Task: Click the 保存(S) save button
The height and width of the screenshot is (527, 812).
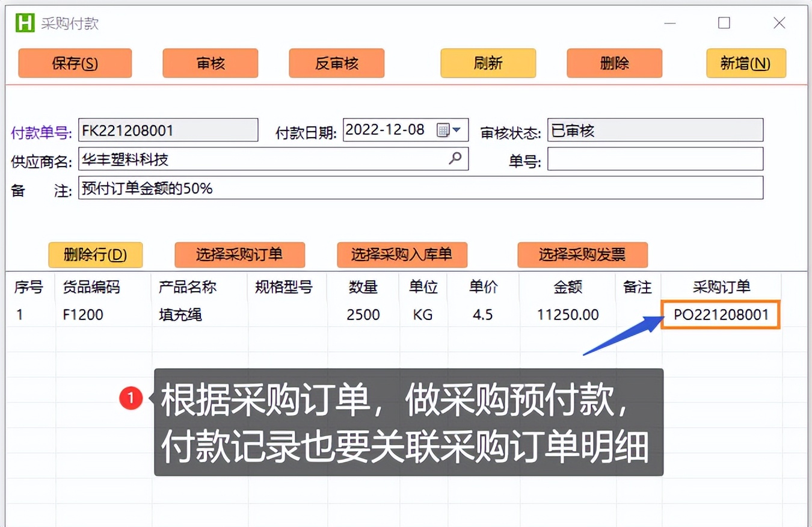Action: pyautogui.click(x=75, y=63)
